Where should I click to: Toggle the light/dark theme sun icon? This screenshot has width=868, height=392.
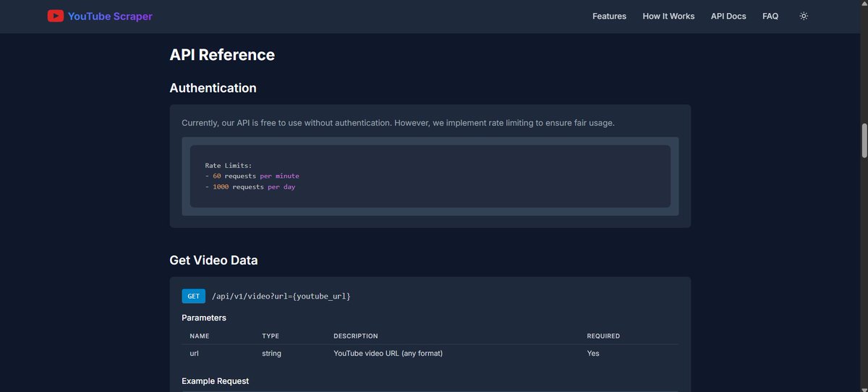tap(804, 16)
